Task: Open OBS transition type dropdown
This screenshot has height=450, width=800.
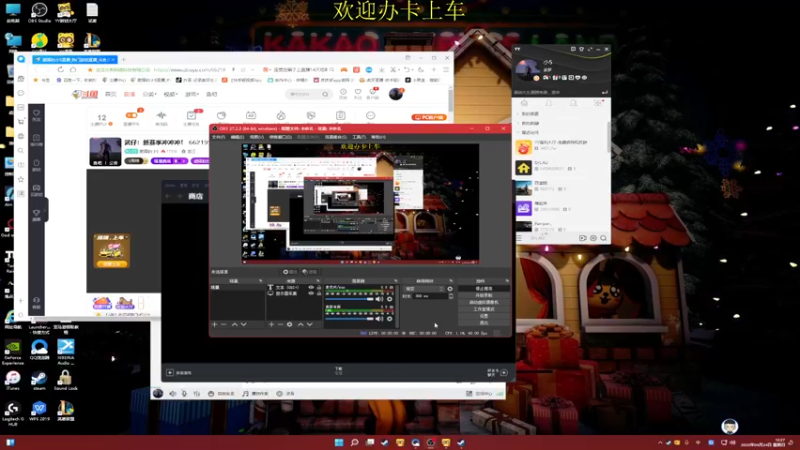Action: [425, 289]
